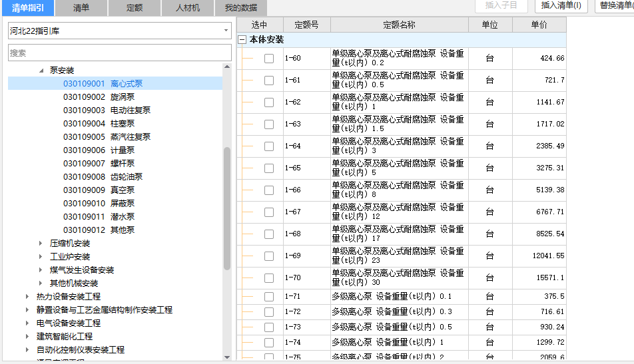Click the 单价 column header
Screen dimensions: 634x364
coord(539,25)
